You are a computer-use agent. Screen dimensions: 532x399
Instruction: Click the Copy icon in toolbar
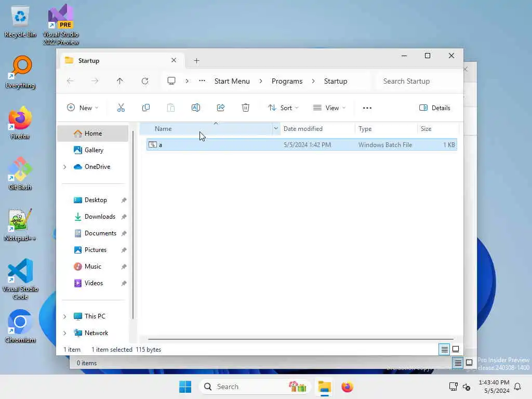click(x=146, y=108)
